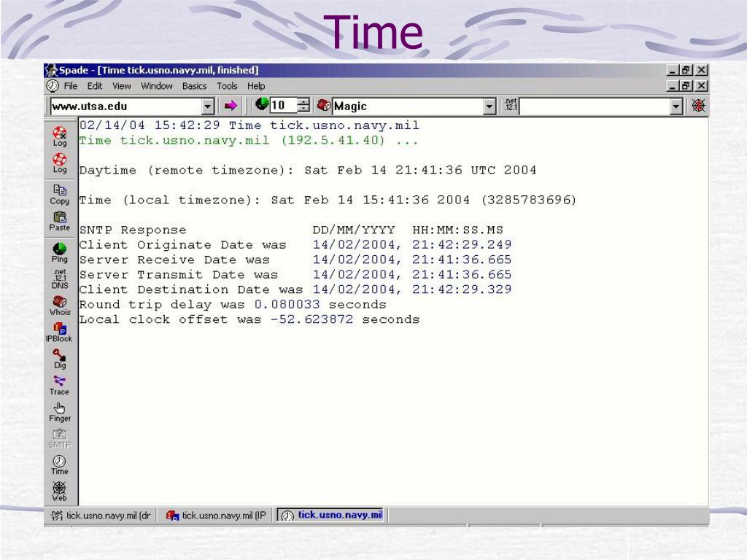Minimize the Spade application window
The image size is (747, 560).
672,71
